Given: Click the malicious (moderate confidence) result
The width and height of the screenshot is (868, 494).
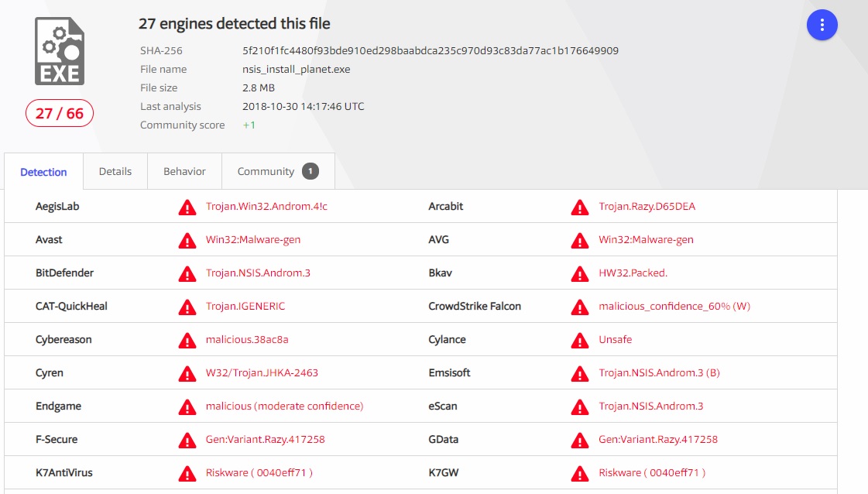Looking at the screenshot, I should 284,406.
